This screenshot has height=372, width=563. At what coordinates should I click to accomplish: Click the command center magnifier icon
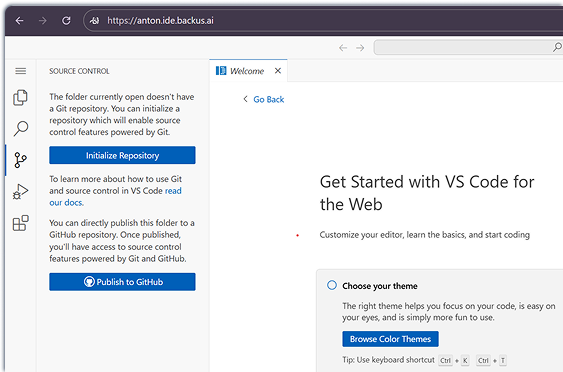pyautogui.click(x=557, y=47)
